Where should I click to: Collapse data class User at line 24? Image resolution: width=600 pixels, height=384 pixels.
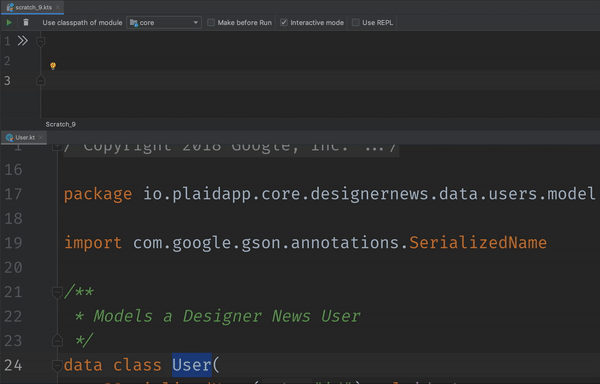point(57,365)
